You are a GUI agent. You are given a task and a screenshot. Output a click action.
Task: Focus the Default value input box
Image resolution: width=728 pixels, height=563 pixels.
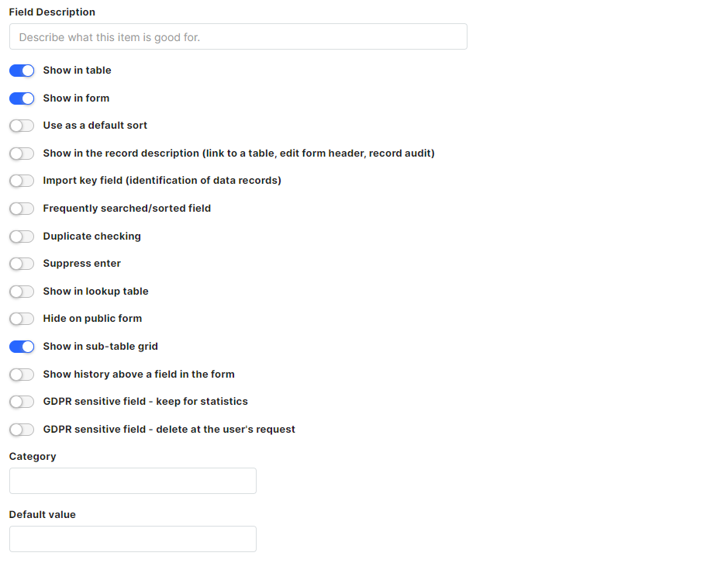(133, 539)
